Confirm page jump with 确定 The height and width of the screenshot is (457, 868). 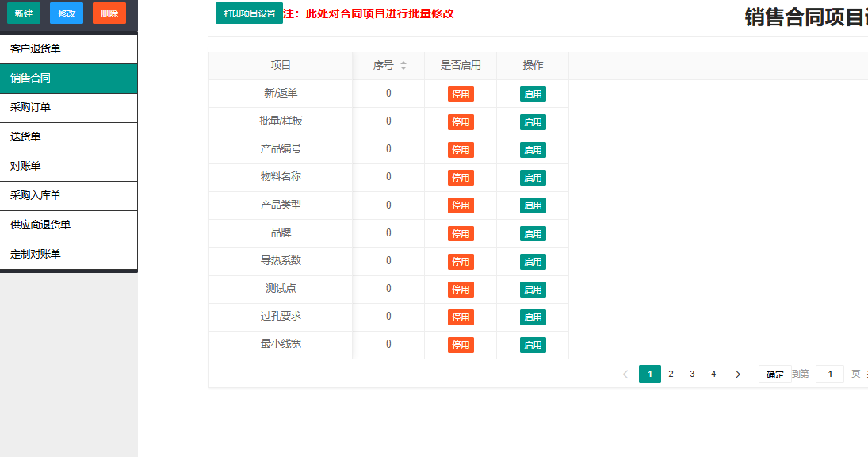coord(774,374)
